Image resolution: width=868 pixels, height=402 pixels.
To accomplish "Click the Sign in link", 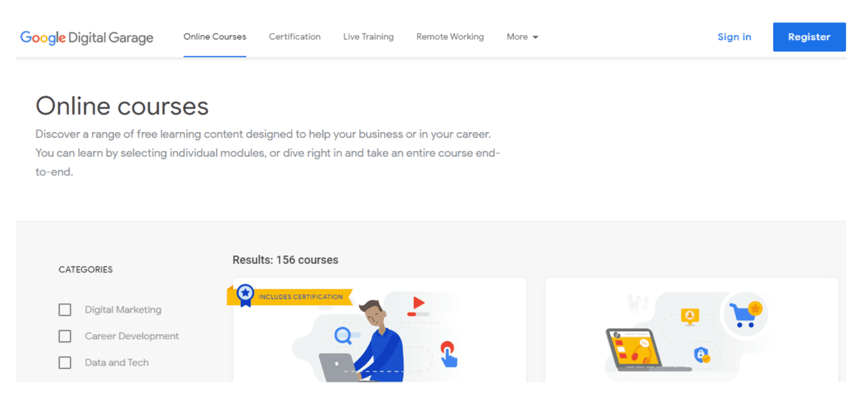I will [734, 37].
